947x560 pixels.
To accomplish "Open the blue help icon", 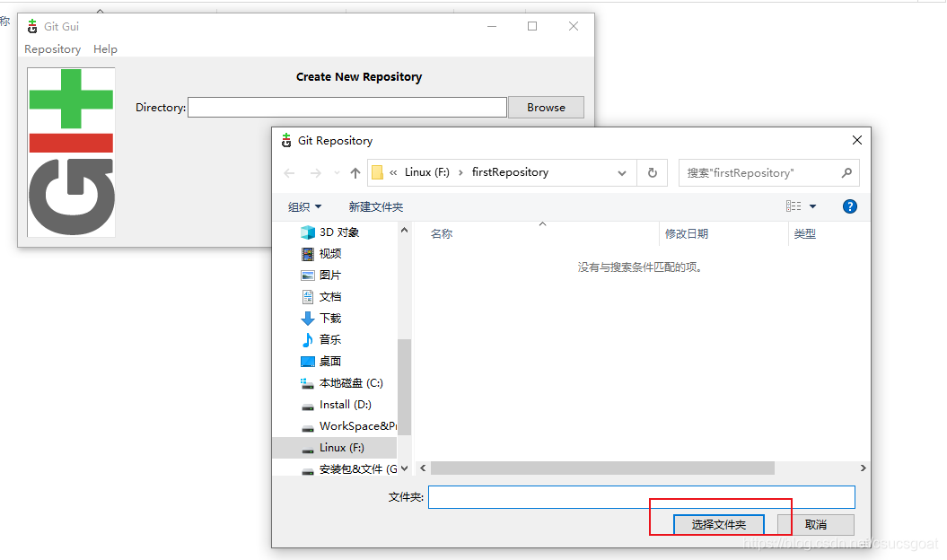I will (x=850, y=206).
